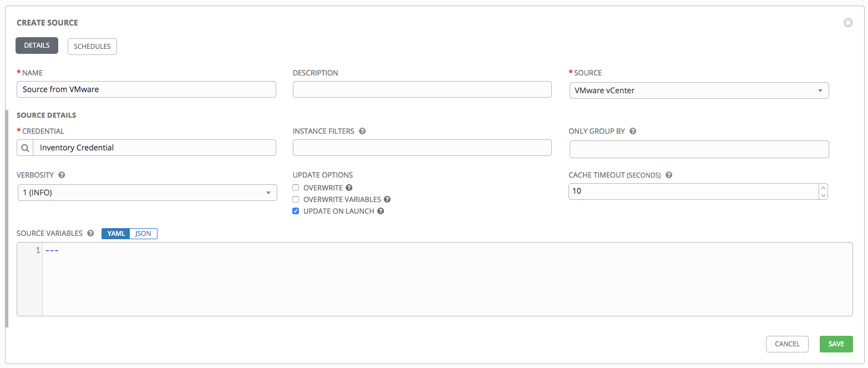Open help icon next to Instance Filters
Viewport: 868px width, 368px height.
tap(362, 132)
